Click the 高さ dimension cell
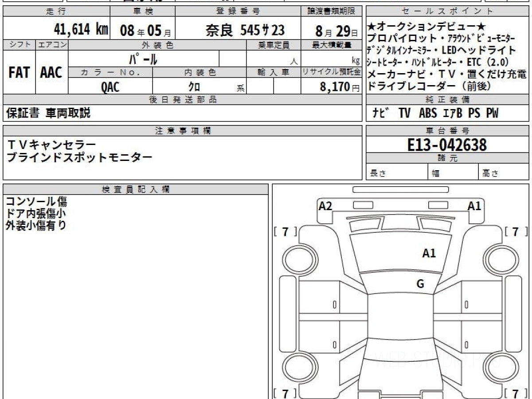 pos(504,172)
